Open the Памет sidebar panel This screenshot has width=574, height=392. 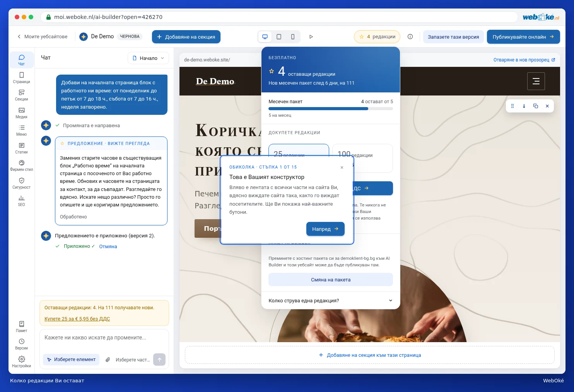(21, 327)
